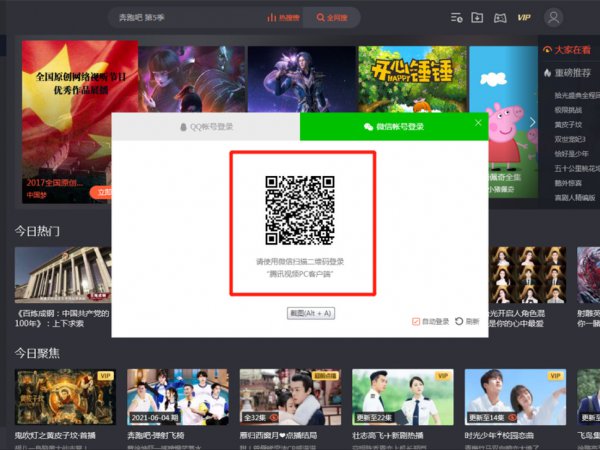600x450 pixels.
Task: Open the 开心锤锤 banner thumbnail
Action: 412,79
